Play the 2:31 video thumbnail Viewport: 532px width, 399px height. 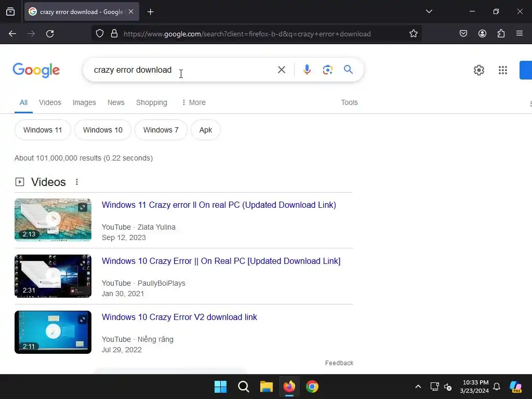[x=53, y=276]
